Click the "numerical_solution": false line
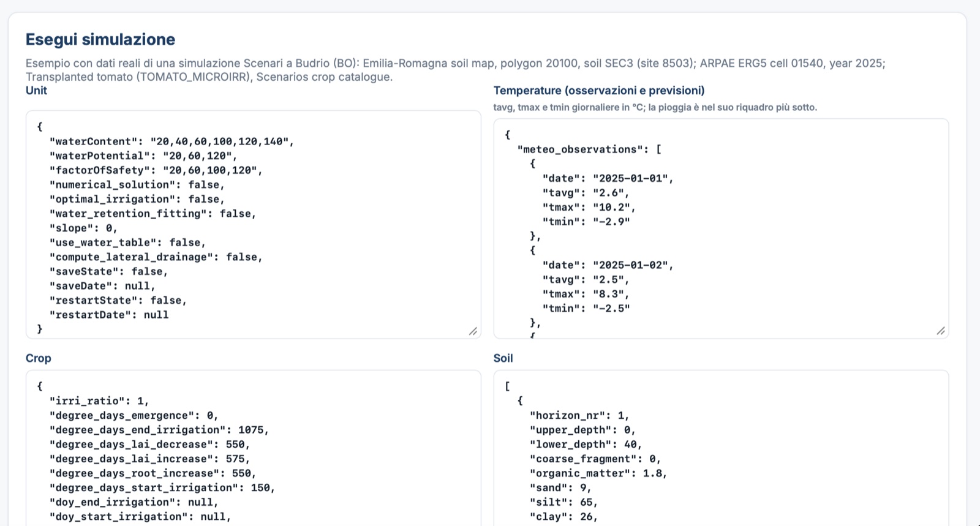 137,185
